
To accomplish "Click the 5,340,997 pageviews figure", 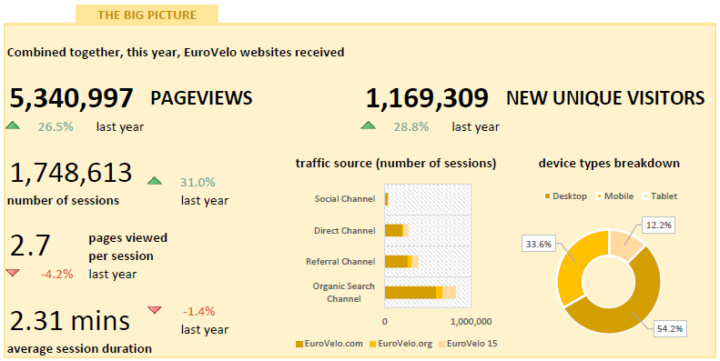I will (x=72, y=98).
